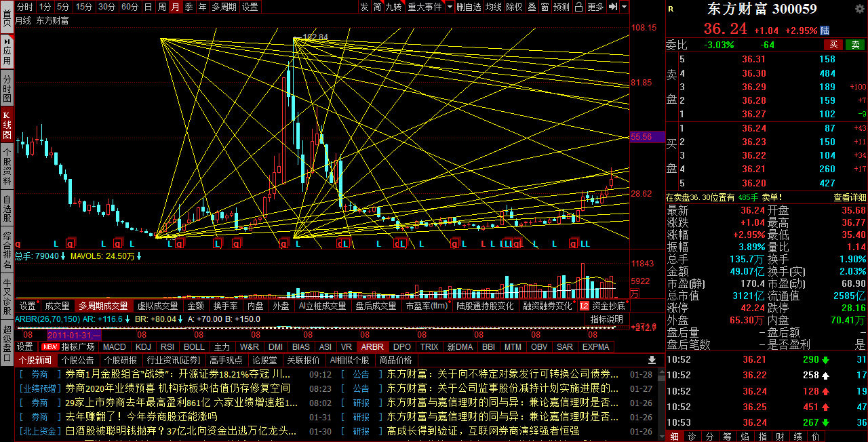Image resolution: width=868 pixels, height=442 pixels.
Task: Open 首页 in left sidebar
Action: tap(7, 18)
